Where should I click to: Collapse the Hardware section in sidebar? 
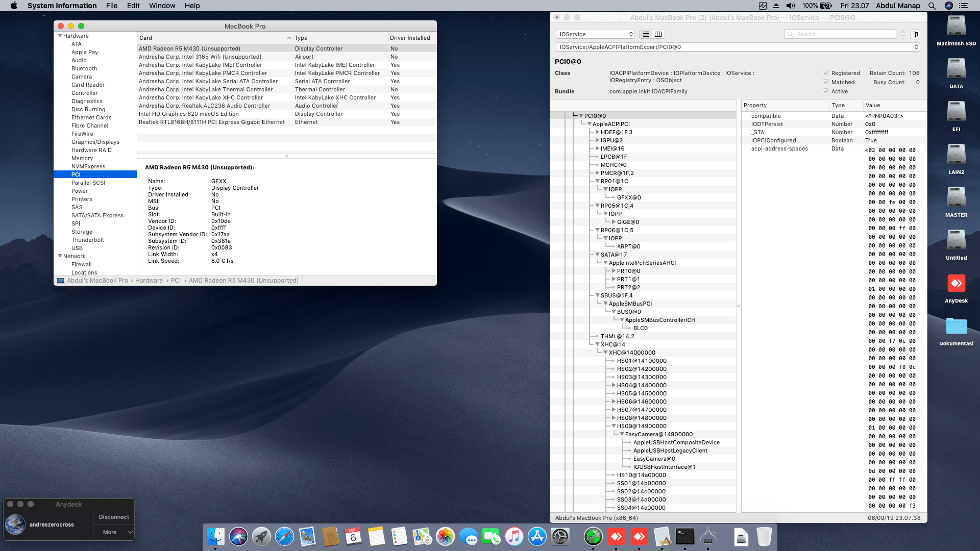[x=60, y=36]
